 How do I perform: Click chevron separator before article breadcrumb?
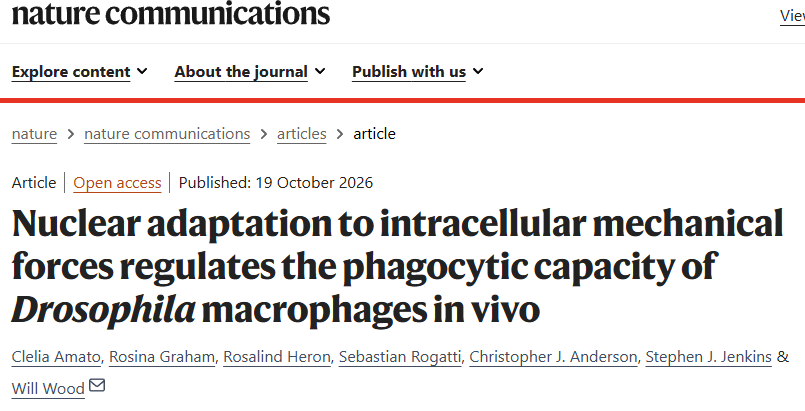click(340, 134)
